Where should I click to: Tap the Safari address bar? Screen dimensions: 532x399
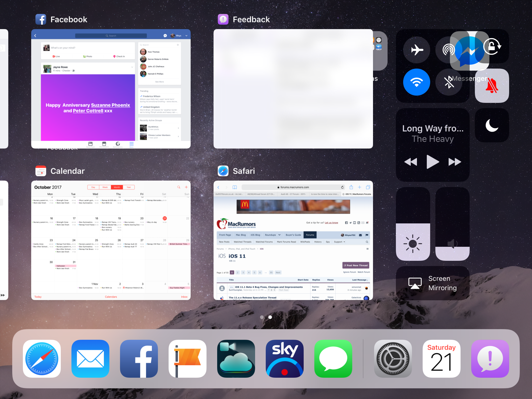[x=293, y=187]
